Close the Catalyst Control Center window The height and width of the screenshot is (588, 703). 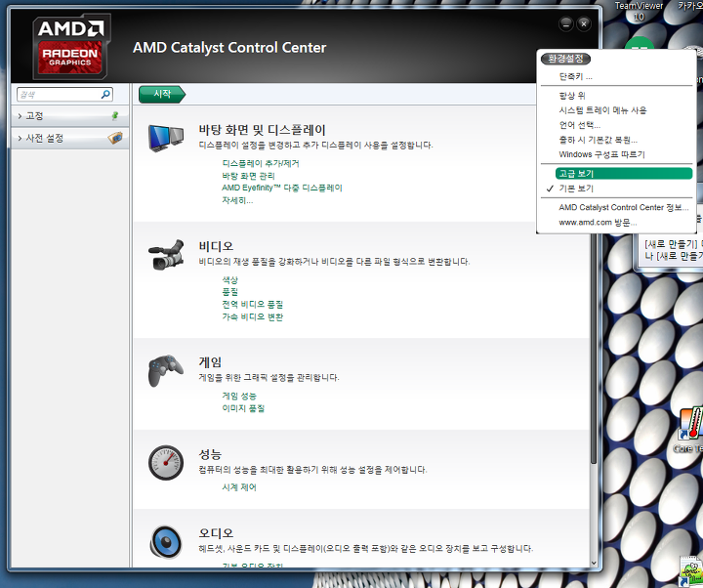click(x=584, y=23)
